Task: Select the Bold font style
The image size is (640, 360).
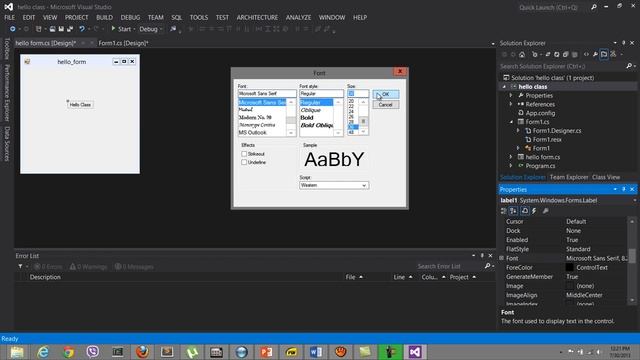Action: pyautogui.click(x=307, y=118)
